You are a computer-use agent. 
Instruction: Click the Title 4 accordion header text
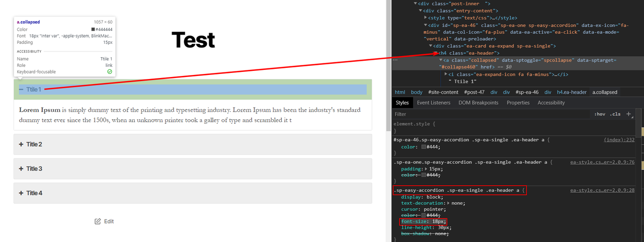coord(34,193)
